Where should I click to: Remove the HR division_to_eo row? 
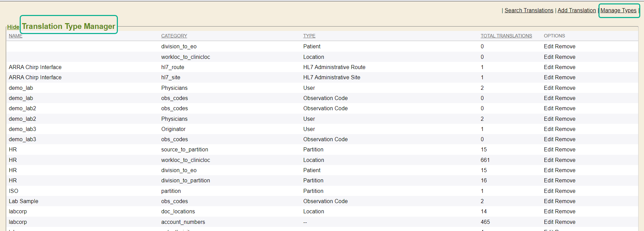pyautogui.click(x=566, y=170)
